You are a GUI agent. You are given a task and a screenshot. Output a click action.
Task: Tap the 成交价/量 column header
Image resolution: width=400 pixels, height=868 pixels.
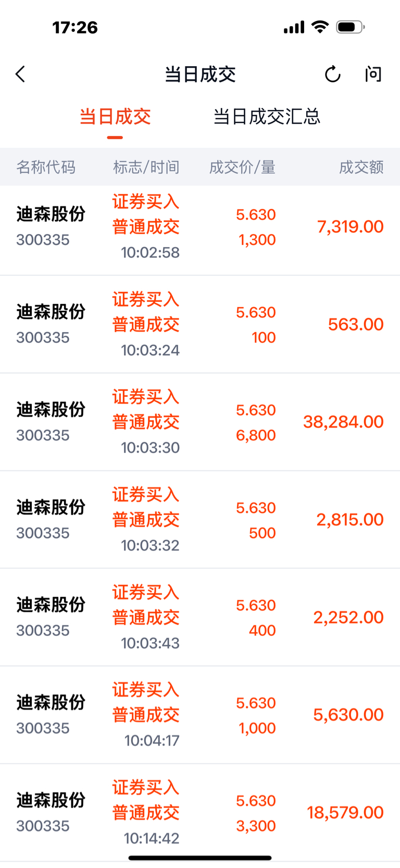tap(242, 167)
